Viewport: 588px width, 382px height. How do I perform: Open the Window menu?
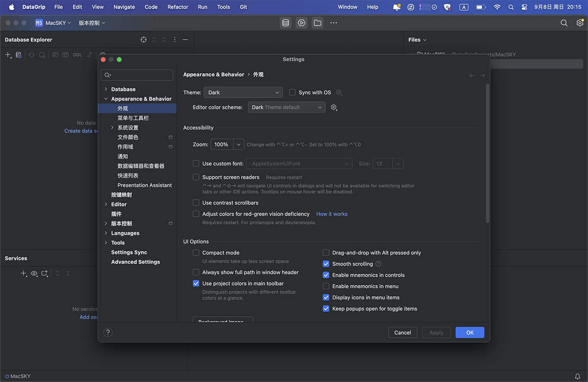[348, 7]
